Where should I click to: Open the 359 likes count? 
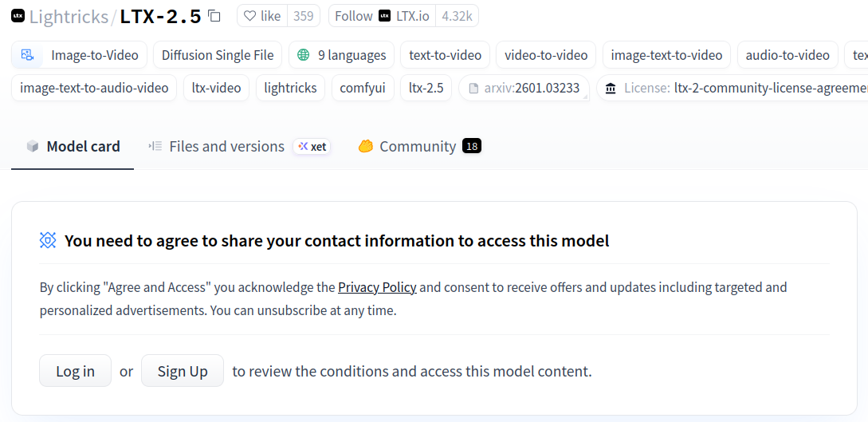pos(304,16)
